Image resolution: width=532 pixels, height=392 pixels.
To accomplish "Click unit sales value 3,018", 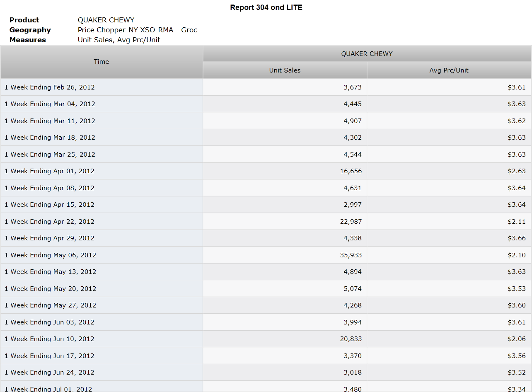I will click(x=353, y=373).
